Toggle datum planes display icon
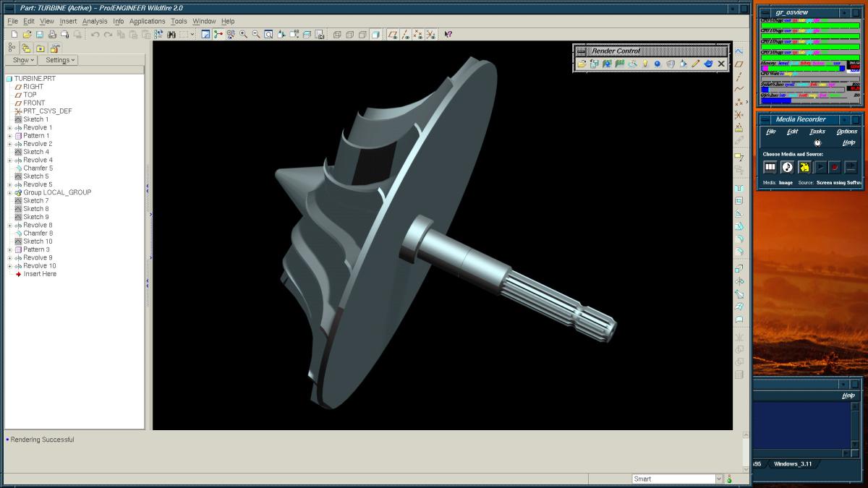868x488 pixels. click(392, 34)
